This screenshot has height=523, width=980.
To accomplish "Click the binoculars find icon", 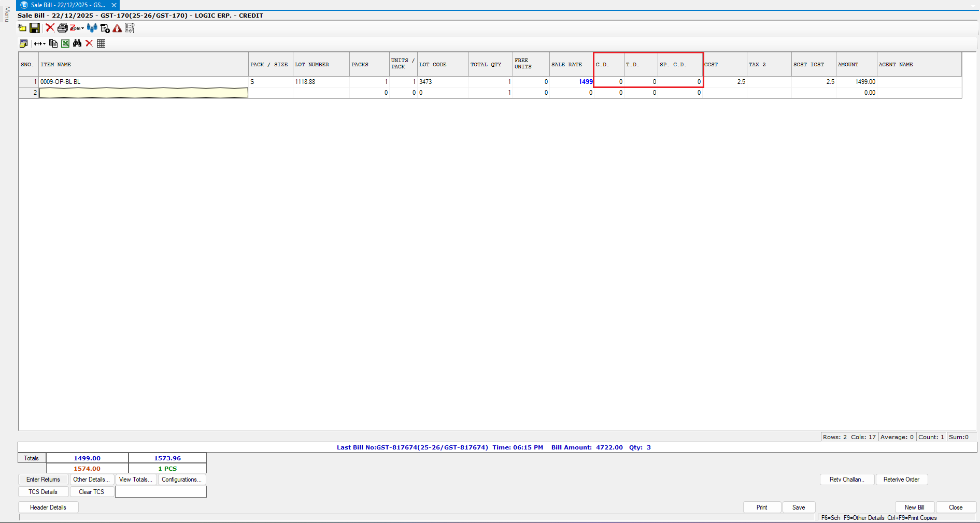I will click(x=77, y=43).
